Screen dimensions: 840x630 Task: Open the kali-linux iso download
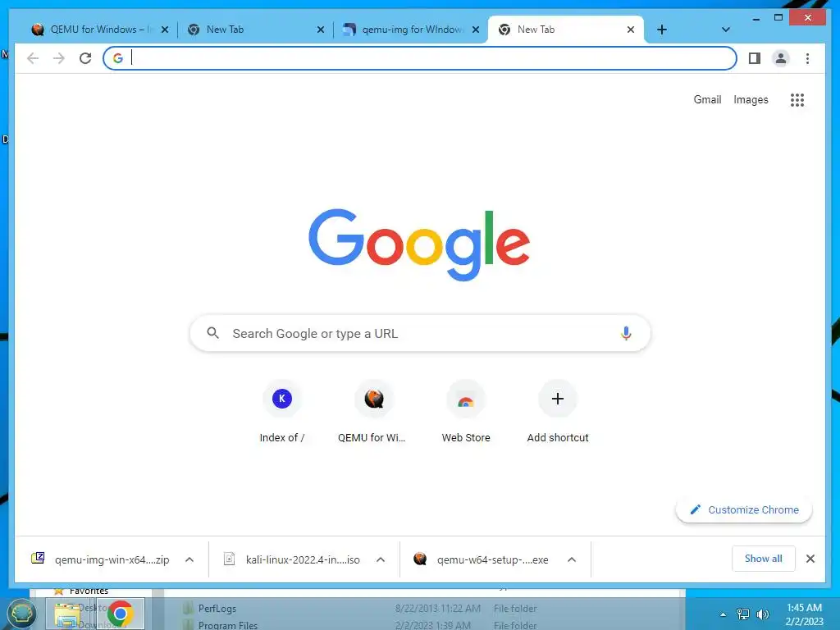[x=293, y=559]
